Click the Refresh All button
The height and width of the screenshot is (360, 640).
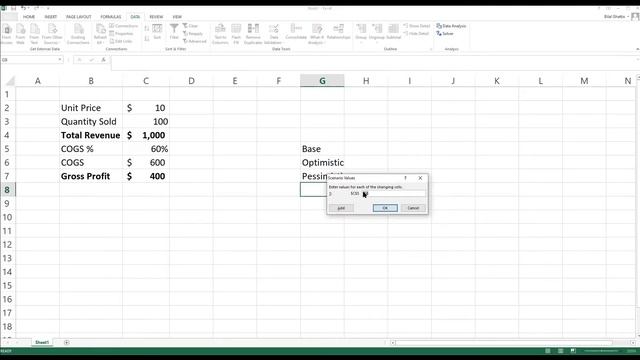click(100, 34)
